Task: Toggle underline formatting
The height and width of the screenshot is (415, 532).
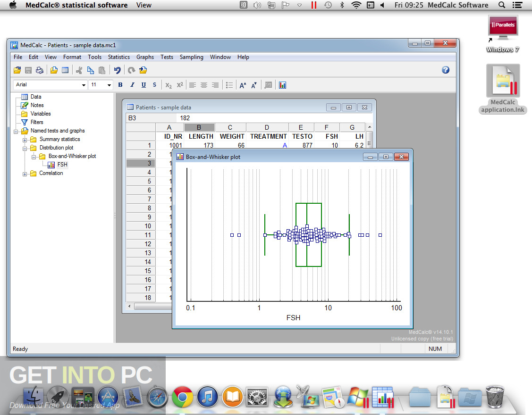Action: pyautogui.click(x=144, y=85)
